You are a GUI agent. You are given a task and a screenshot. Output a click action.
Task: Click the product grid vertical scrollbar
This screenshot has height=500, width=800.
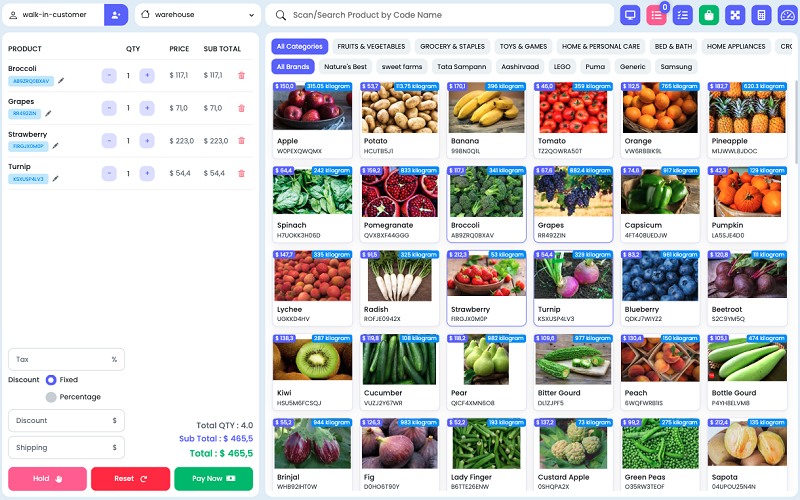[x=796, y=122]
